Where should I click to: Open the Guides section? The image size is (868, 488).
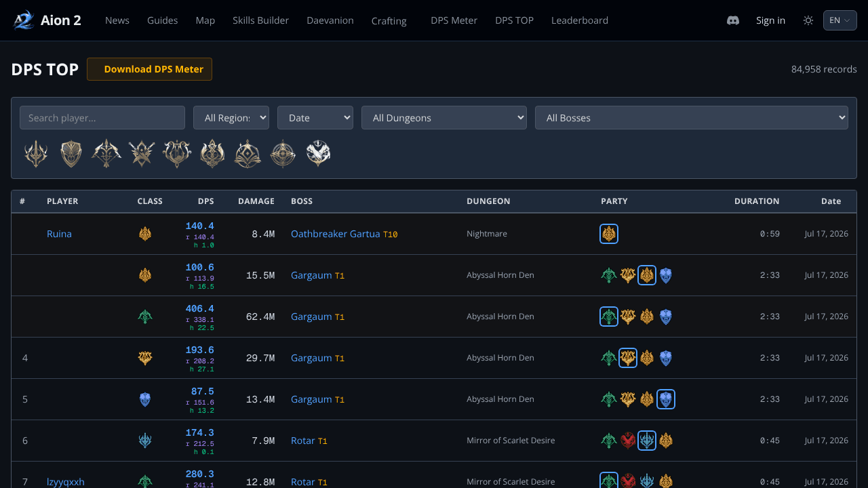(x=163, y=20)
